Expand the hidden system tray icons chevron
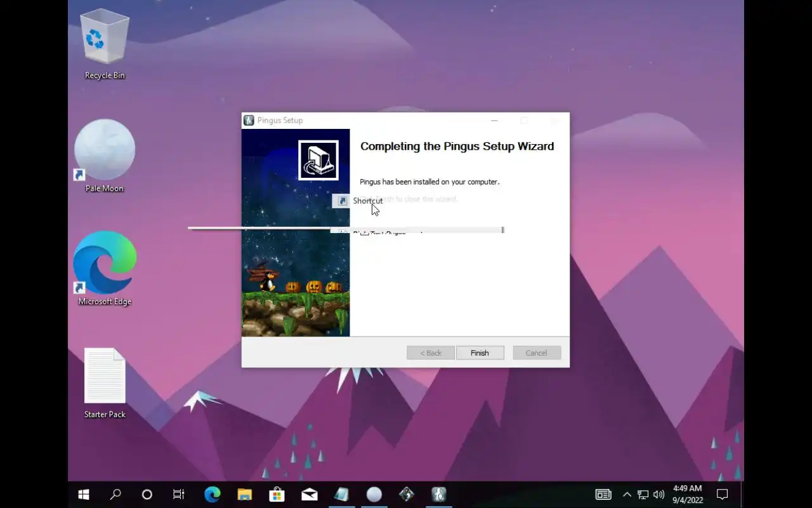The image size is (812, 508). point(627,495)
